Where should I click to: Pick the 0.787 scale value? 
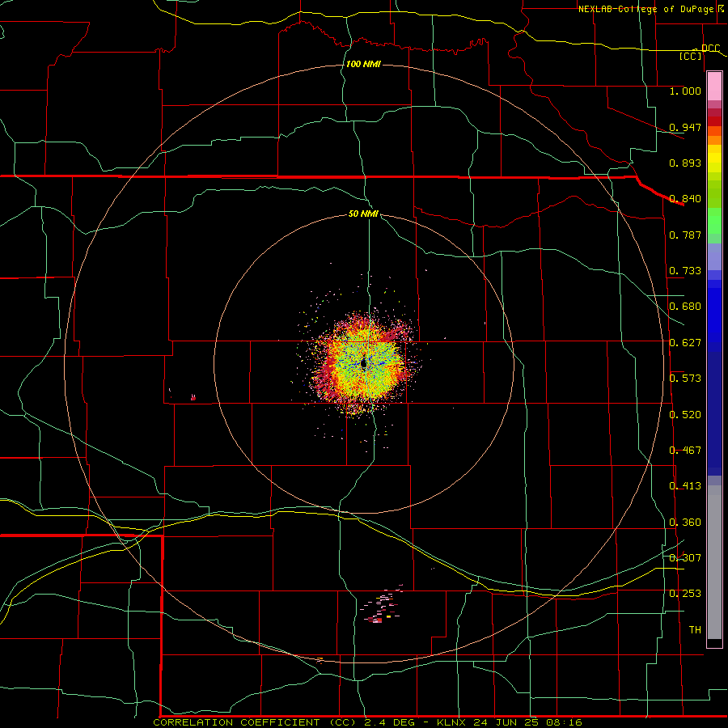685,235
